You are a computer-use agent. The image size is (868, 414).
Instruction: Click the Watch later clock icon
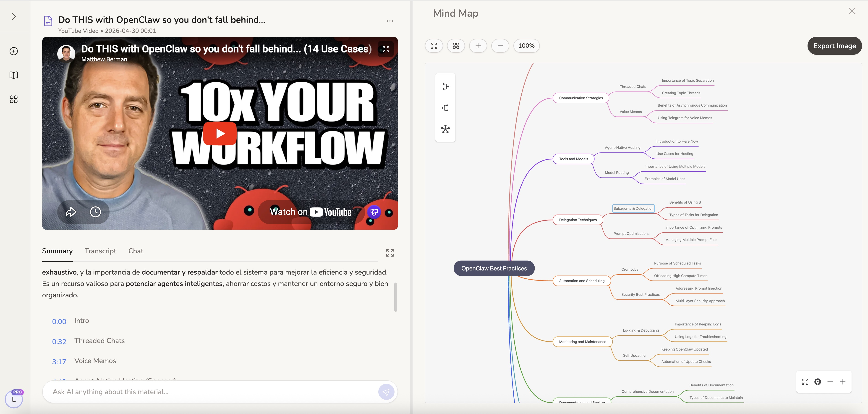coord(95,212)
